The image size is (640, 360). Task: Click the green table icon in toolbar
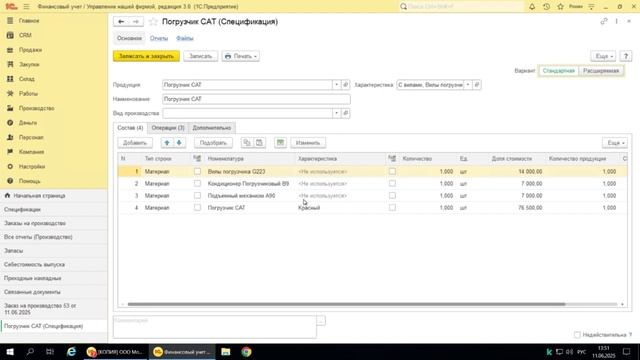280,142
